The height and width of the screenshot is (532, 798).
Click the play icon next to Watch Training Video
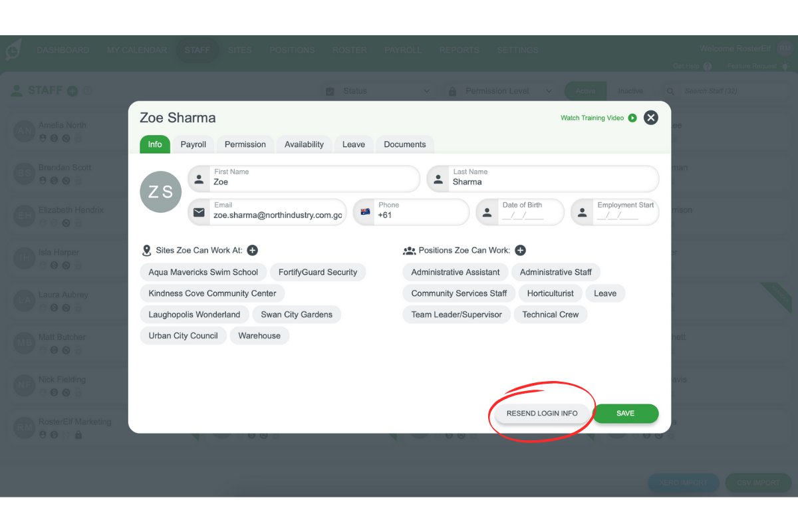[631, 118]
